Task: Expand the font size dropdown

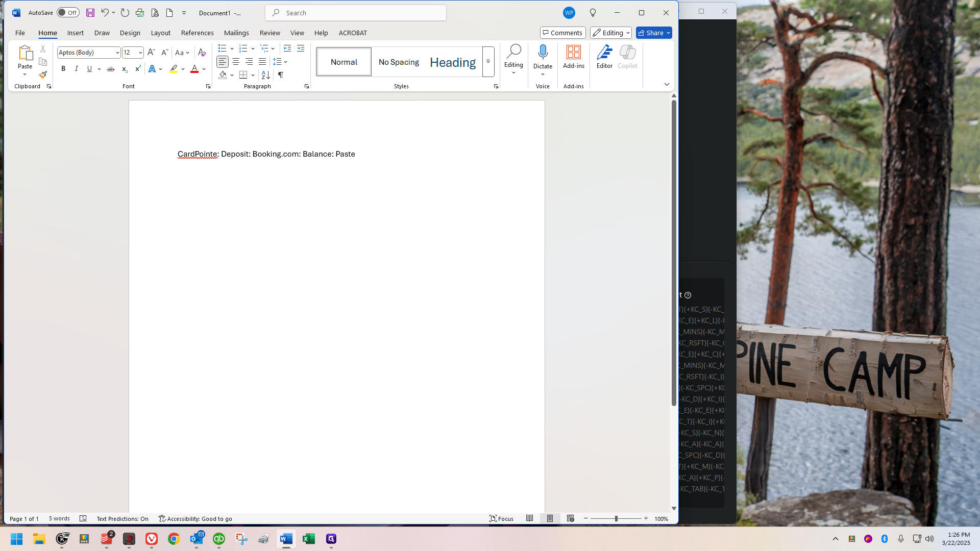Action: coord(140,53)
